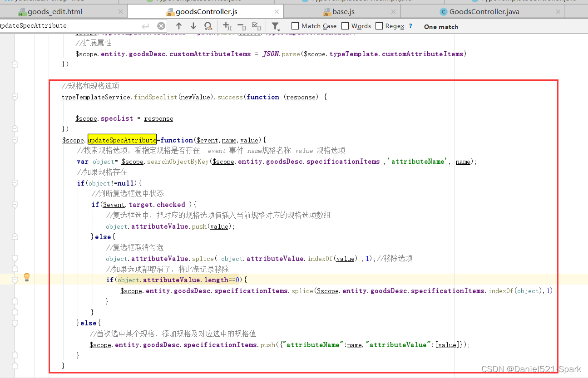Enable the Regex checkbox
Image resolution: width=588 pixels, height=378 pixels.
coord(379,26)
